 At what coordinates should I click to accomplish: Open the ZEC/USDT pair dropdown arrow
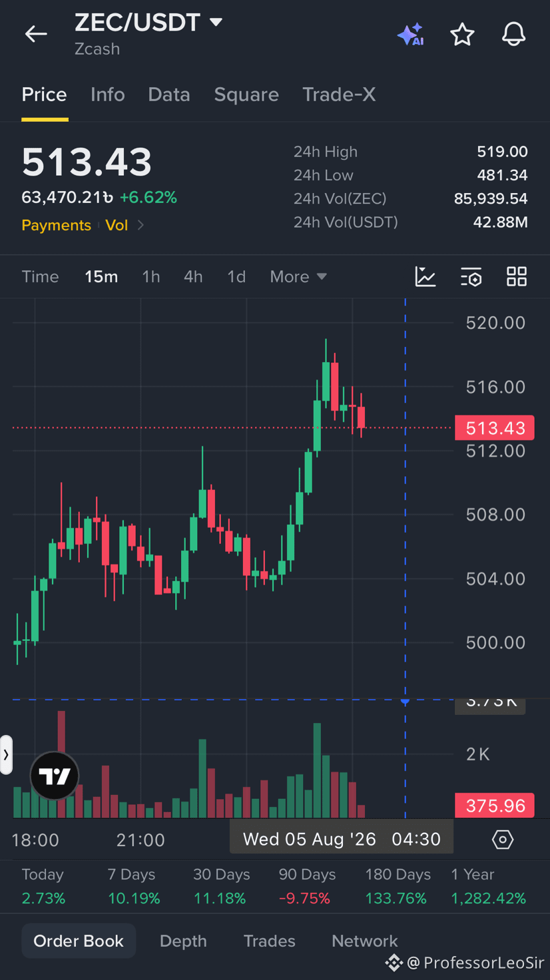point(216,22)
